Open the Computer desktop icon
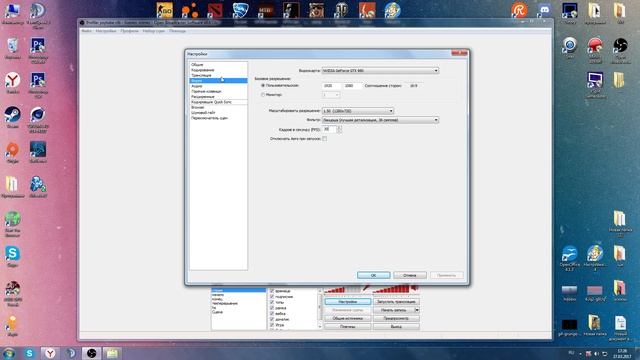The image size is (640, 360). 13,11
